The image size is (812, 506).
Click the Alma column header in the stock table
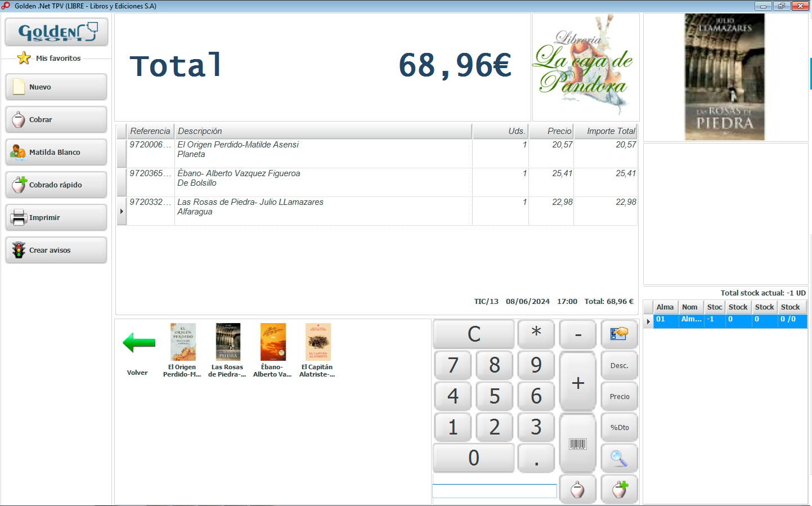(665, 307)
